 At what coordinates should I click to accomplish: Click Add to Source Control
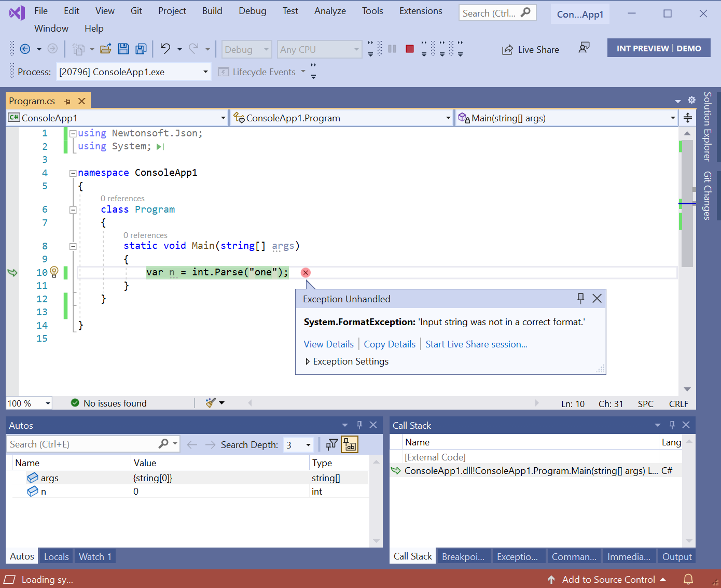coord(608,579)
